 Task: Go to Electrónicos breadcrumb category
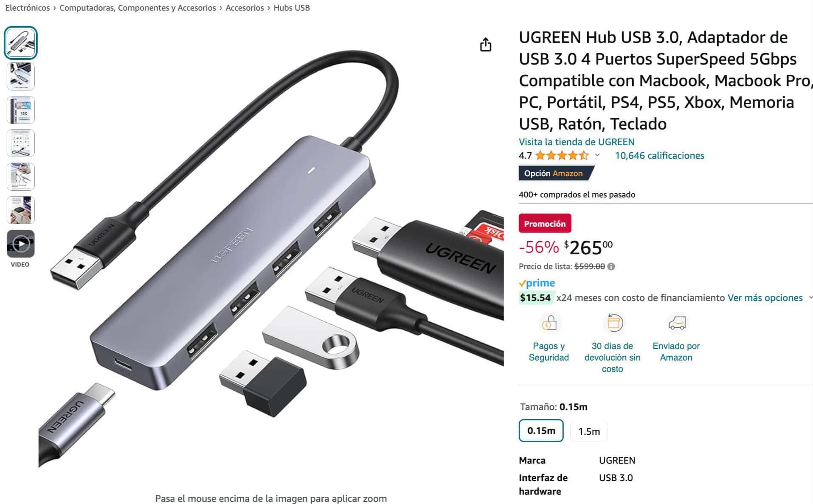(x=28, y=8)
